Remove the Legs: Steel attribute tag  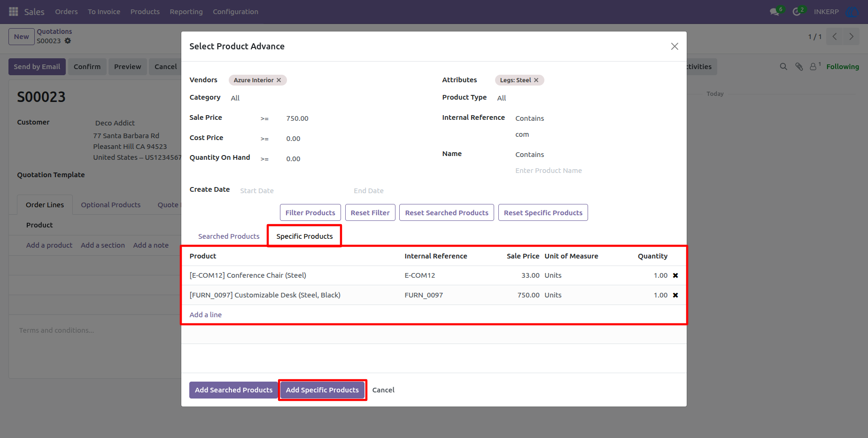(536, 80)
